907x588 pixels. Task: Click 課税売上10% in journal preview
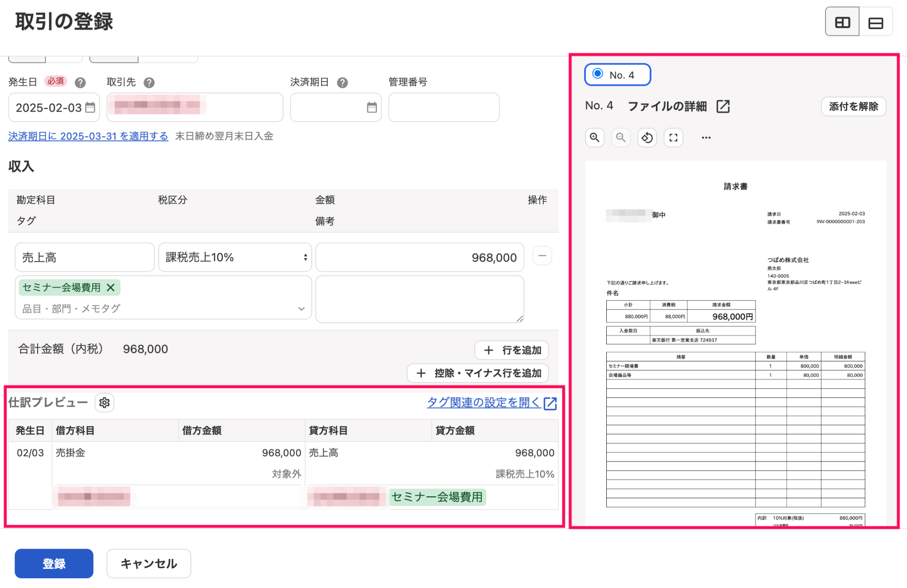click(x=525, y=474)
